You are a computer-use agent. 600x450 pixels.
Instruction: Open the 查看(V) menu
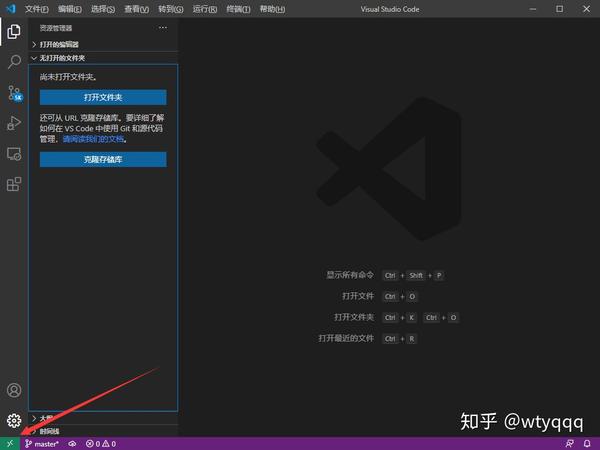click(137, 9)
